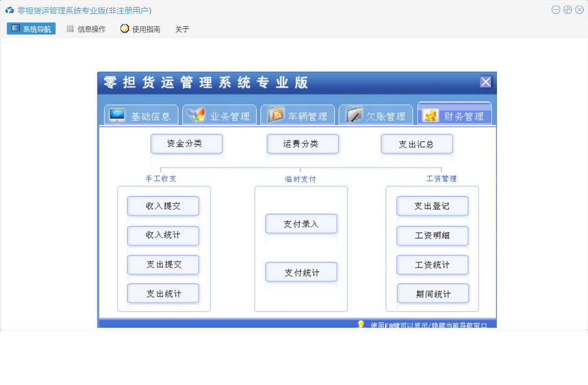Open 支付统计

click(301, 272)
